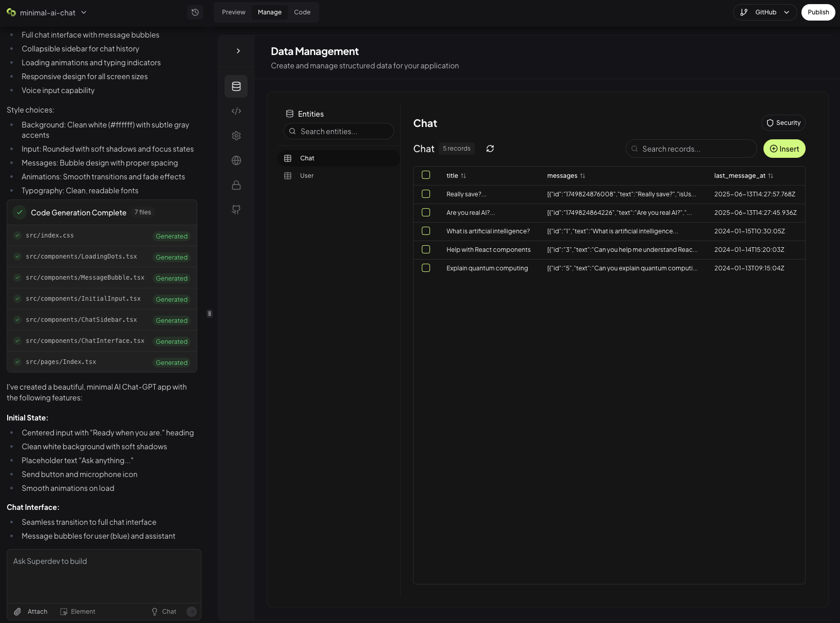Screen dimensions: 840x623
Task: Open the lock secrets icon in sidebar
Action: coord(236,185)
